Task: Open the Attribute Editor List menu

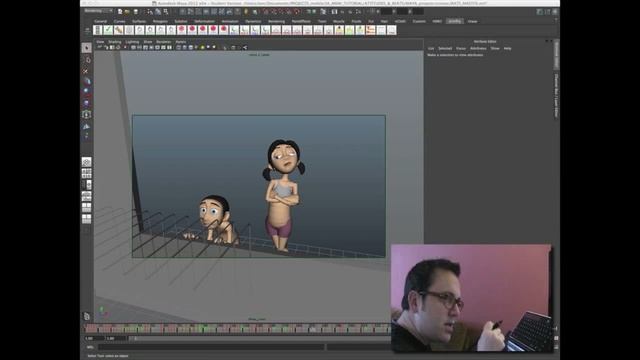Action: (431, 48)
